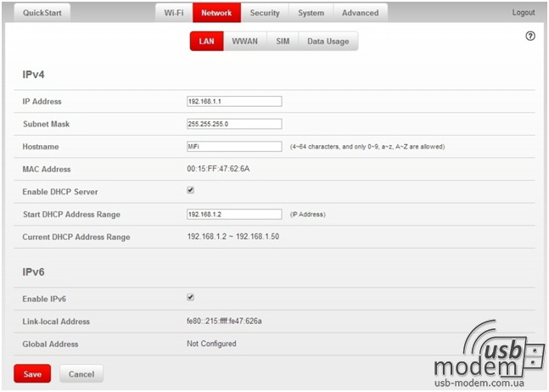Select the Not Configured global address

[211, 344]
